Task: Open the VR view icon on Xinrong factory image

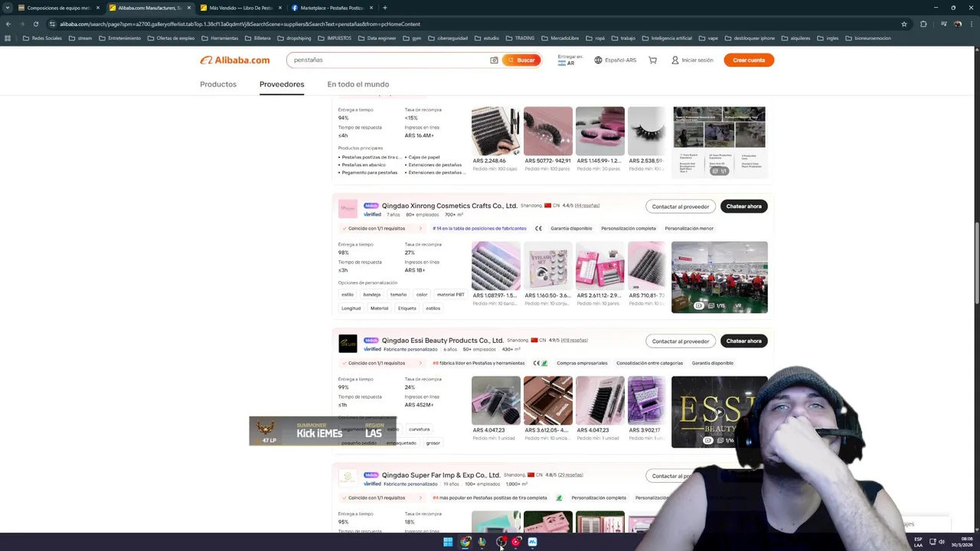Action: [x=738, y=305]
